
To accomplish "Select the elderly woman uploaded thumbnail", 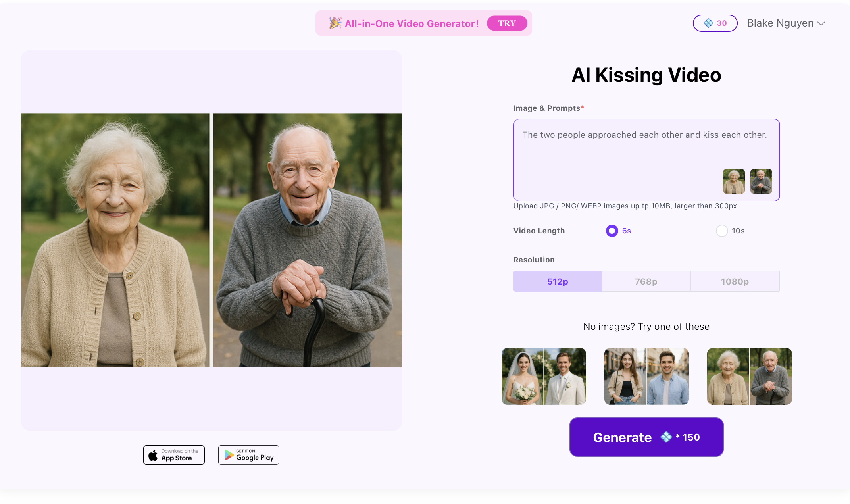I will (x=734, y=181).
